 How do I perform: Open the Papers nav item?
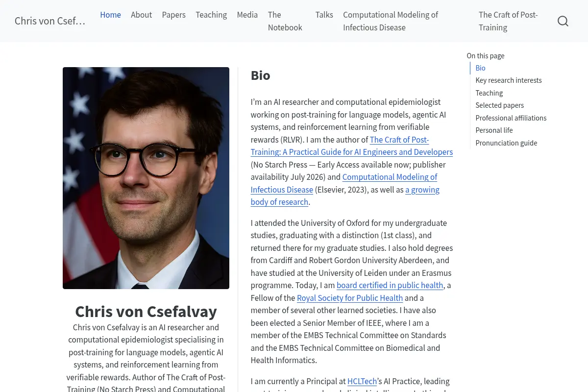[173, 15]
